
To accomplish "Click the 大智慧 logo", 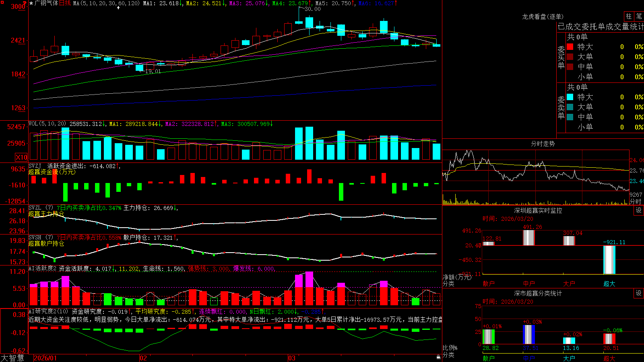I will click(12, 358).
